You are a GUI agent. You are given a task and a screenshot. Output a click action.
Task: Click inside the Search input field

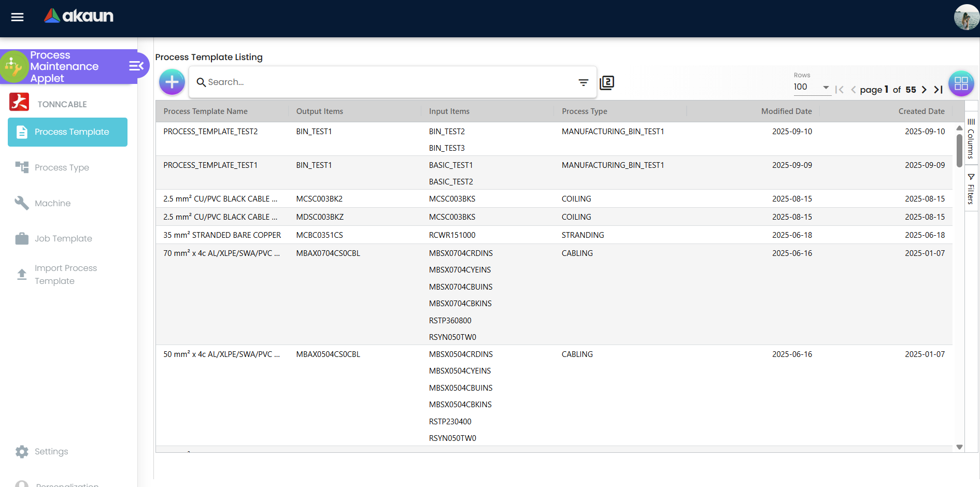363,82
